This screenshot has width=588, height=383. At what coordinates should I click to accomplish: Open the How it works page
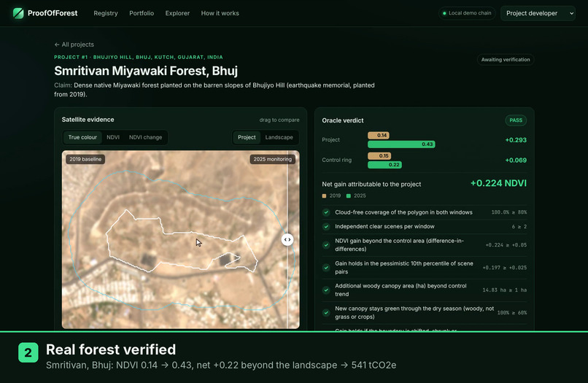click(220, 13)
